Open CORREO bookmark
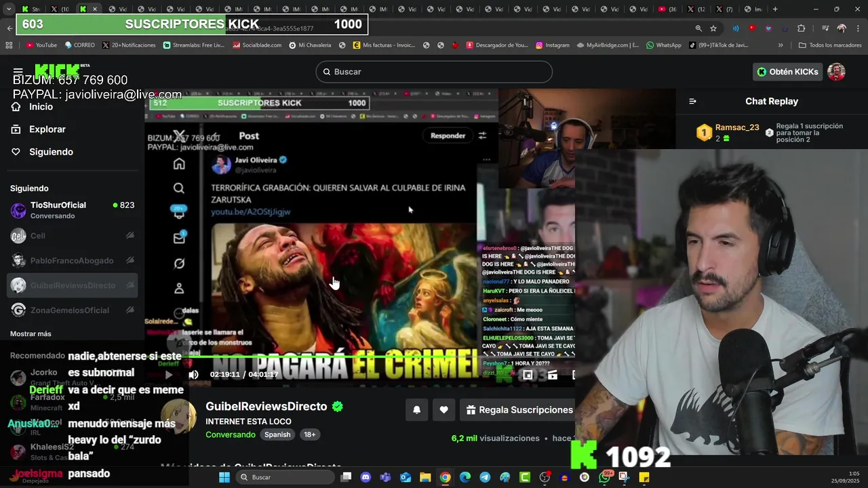 click(x=79, y=45)
